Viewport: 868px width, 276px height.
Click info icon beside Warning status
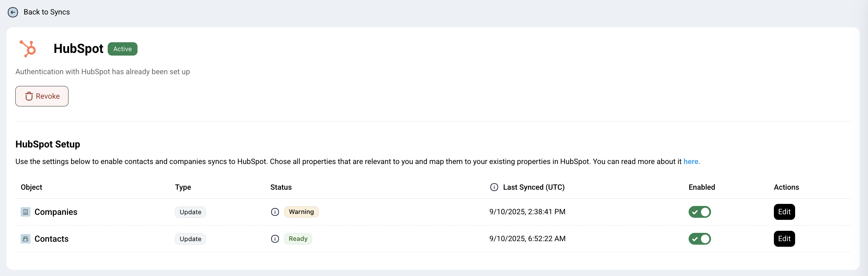(x=275, y=212)
